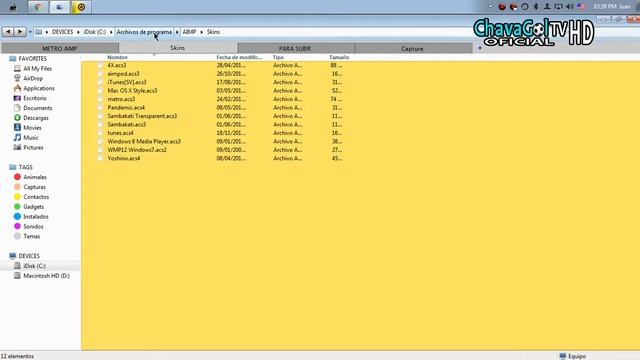Open the yellow AIMP taskbar icon

click(x=81, y=7)
